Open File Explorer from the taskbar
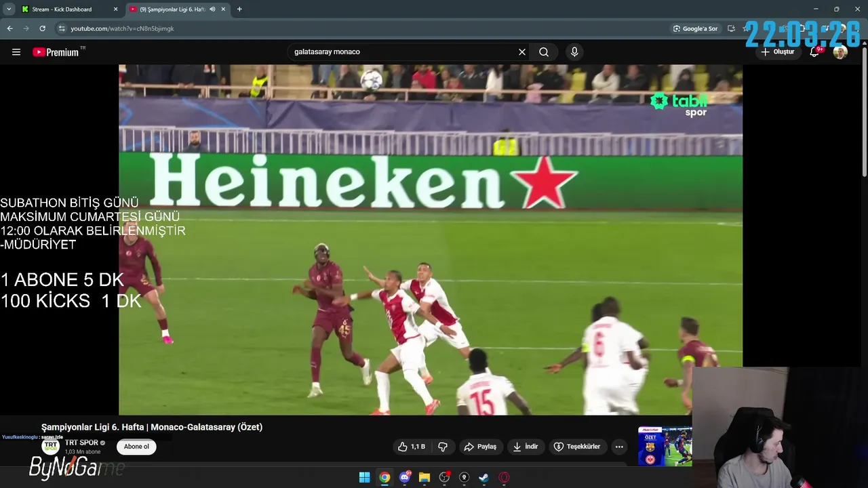Screen dimensions: 868x488 click(425, 478)
